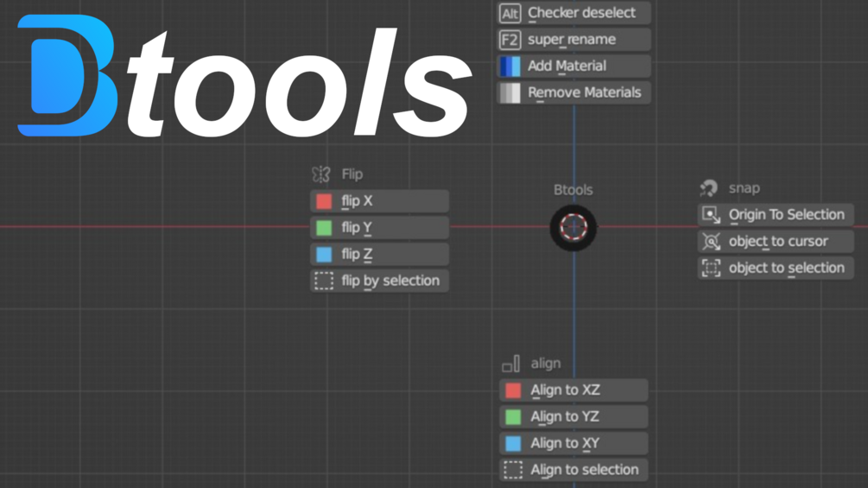Click the Alt key icon beside Checker deselect

coord(510,13)
